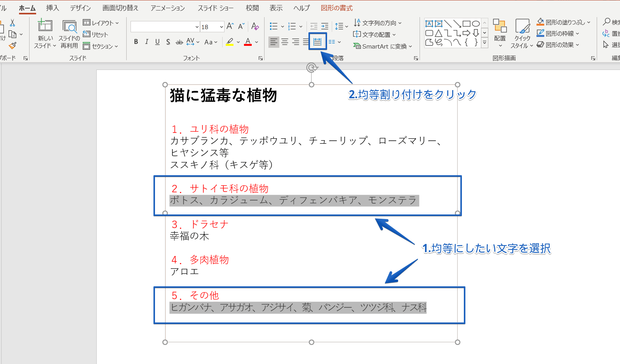Screen dimensions: 620x364
Task: Click スライドの再利用 reuse slides icon
Action: 70,26
